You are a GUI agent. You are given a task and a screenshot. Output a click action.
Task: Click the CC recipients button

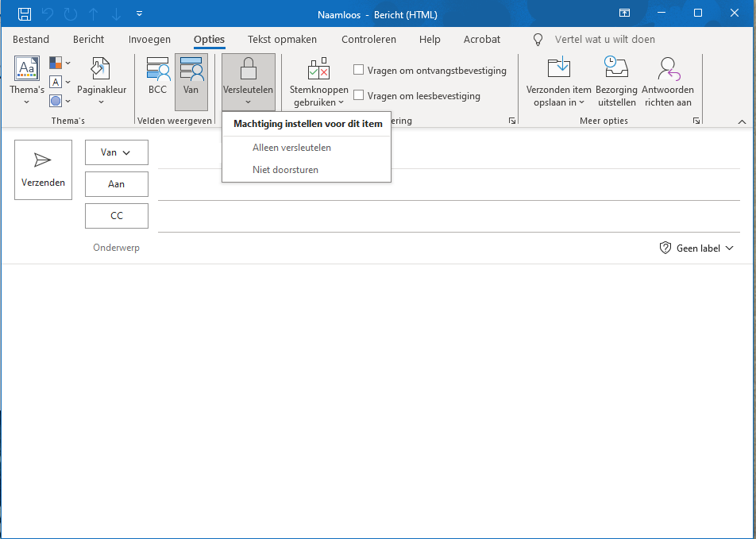pos(117,215)
